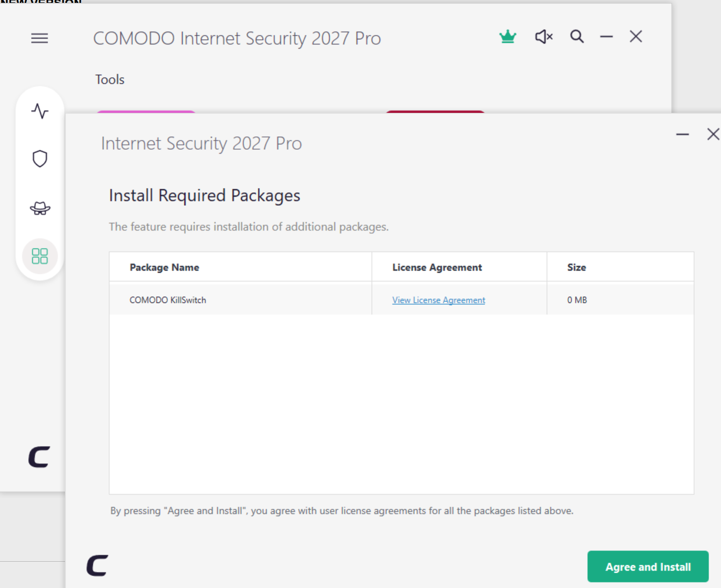The height and width of the screenshot is (588, 721).
Task: Click the Agree and Install button
Action: (648, 566)
